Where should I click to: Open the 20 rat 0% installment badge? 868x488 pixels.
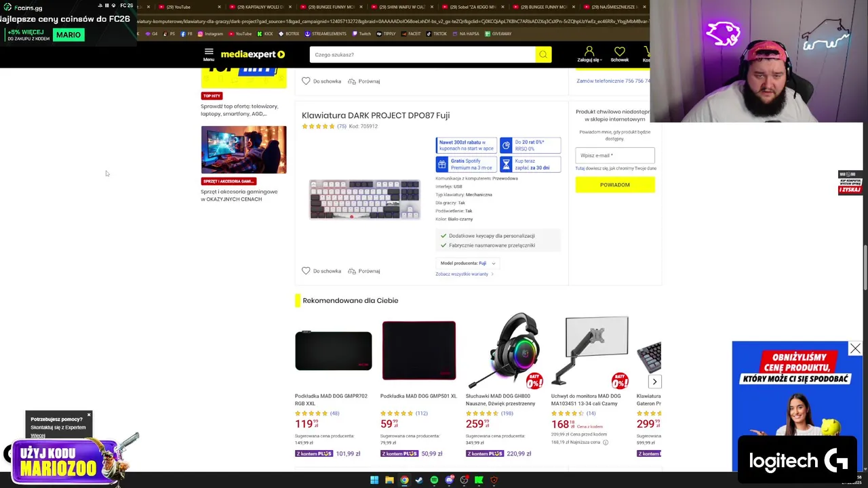[530, 146]
